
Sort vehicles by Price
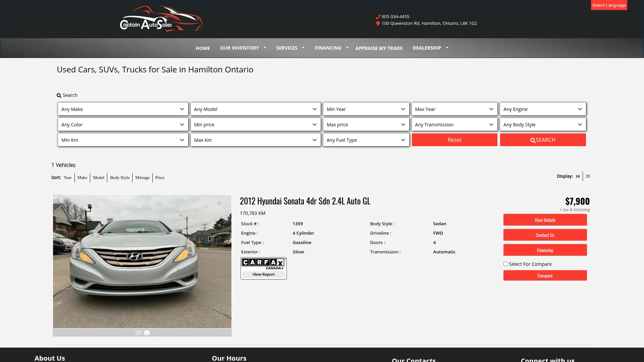click(160, 178)
